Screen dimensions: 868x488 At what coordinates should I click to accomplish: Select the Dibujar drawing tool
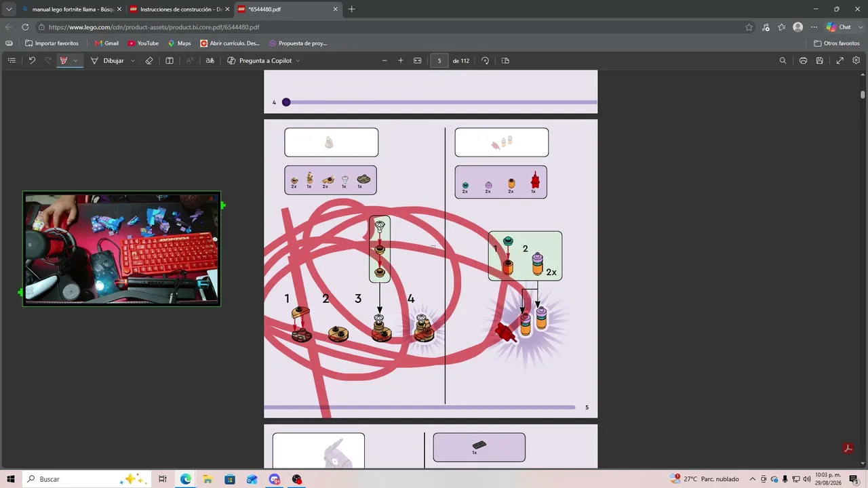tap(108, 60)
